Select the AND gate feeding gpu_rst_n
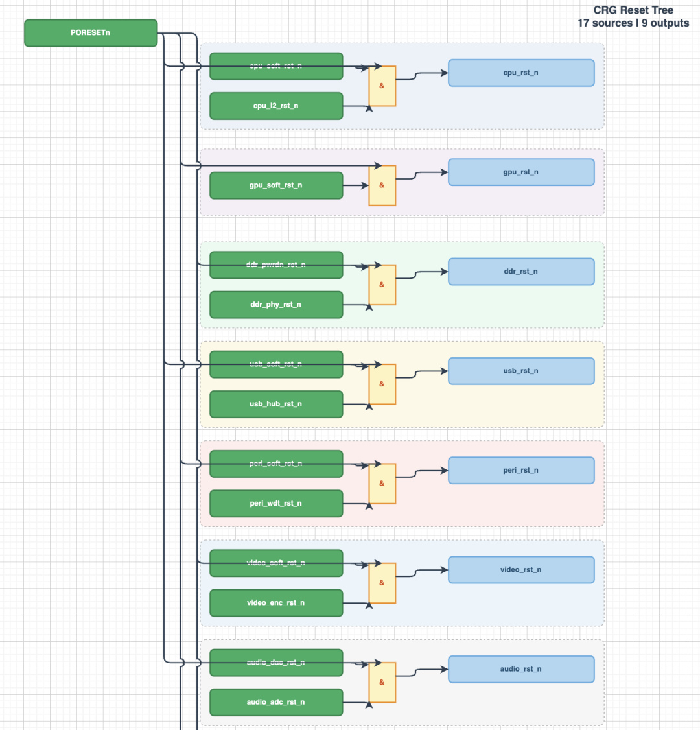Image resolution: width=700 pixels, height=730 pixels. 382,185
